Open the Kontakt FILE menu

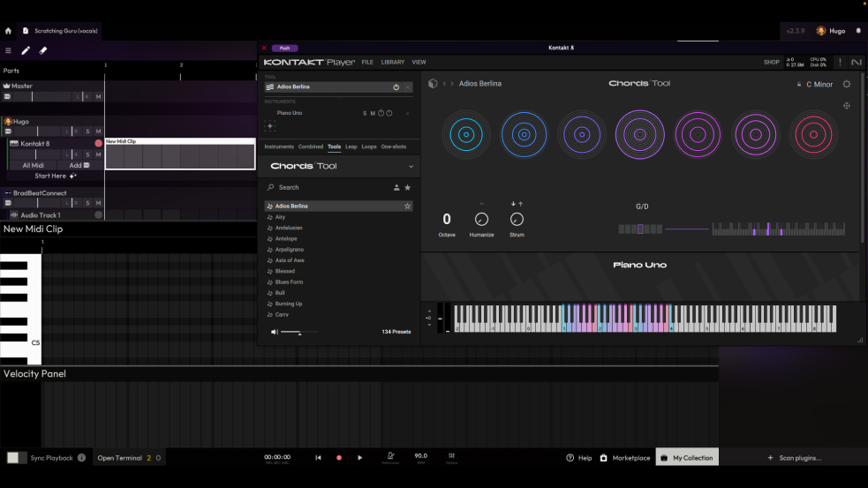367,62
